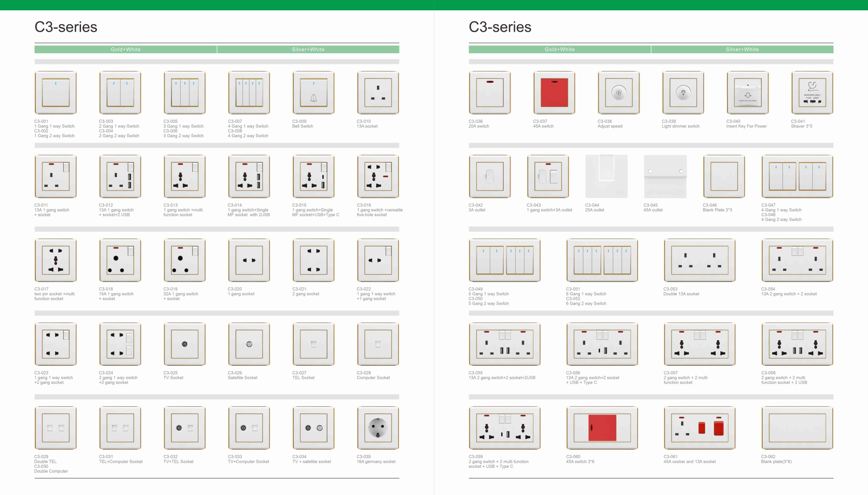Click the left page C3-series title

pyautogui.click(x=66, y=27)
